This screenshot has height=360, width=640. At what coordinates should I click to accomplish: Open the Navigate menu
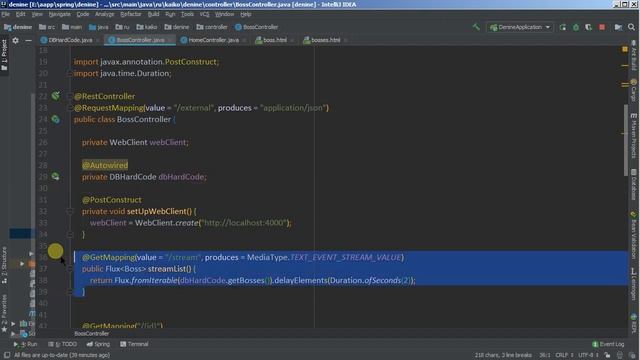pyautogui.click(x=60, y=14)
